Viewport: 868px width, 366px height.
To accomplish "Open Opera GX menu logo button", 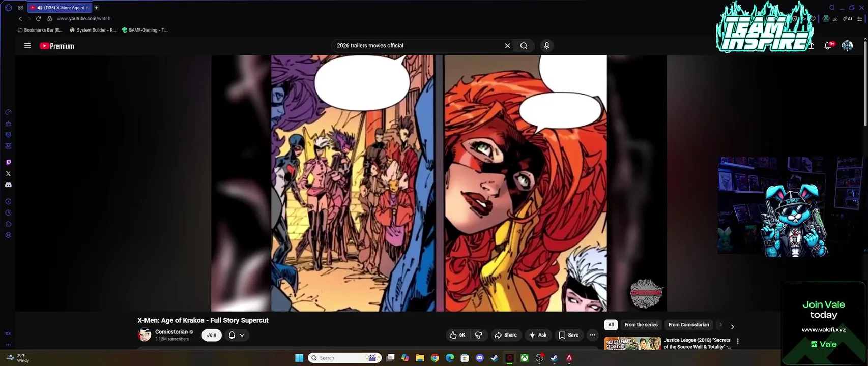I will (x=8, y=8).
